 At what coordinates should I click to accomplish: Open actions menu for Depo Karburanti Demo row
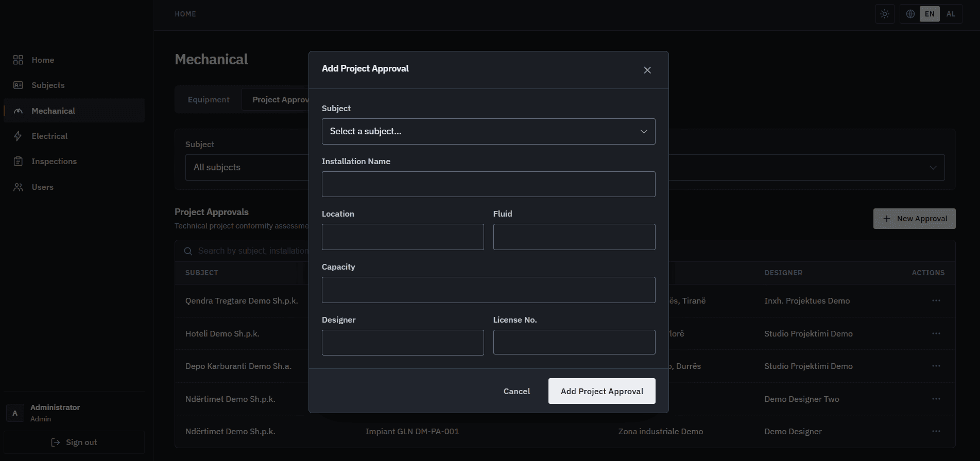936,366
